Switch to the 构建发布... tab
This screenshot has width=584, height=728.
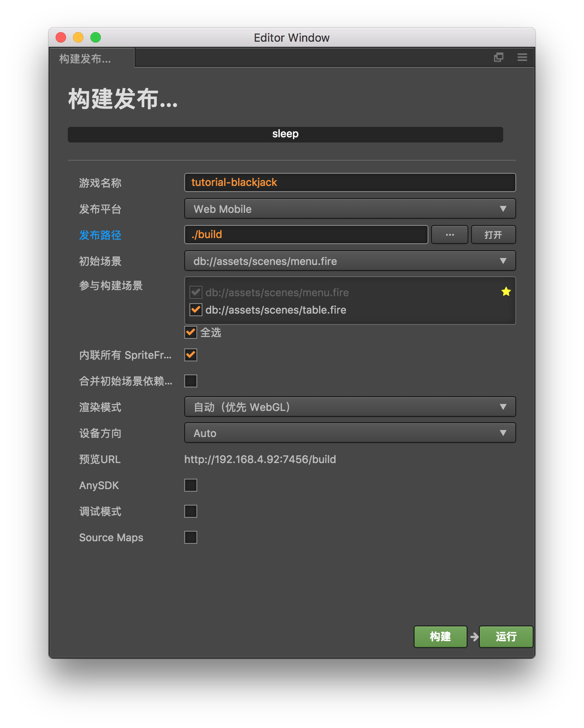pos(92,58)
